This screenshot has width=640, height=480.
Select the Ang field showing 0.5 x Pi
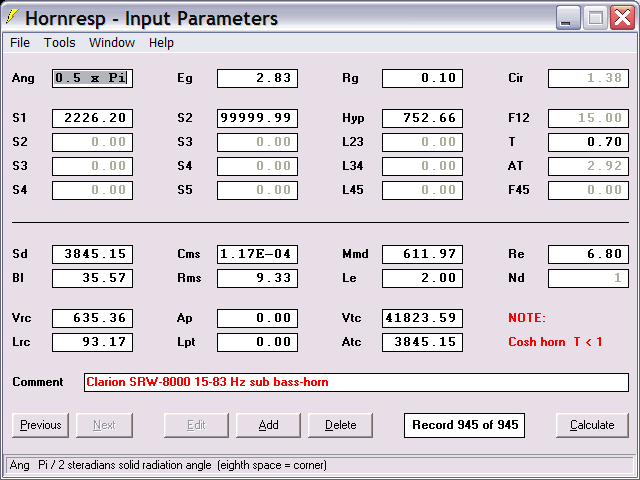point(92,78)
